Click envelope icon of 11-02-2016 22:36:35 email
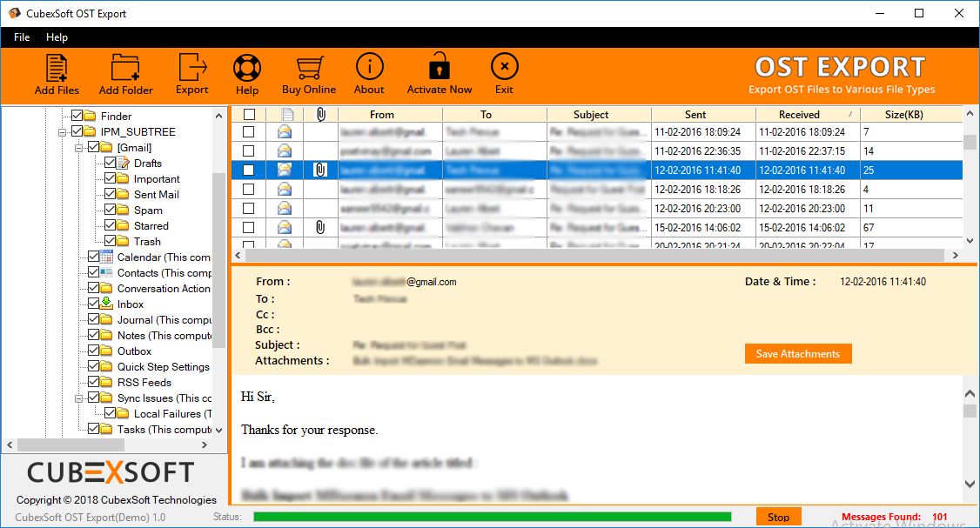This screenshot has height=528, width=980. 285,151
